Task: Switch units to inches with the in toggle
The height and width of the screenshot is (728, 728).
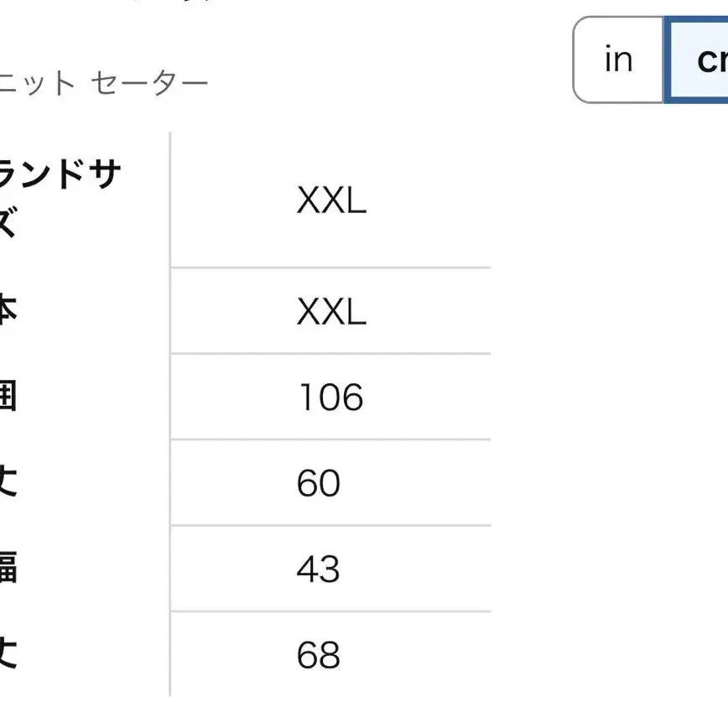Action: pyautogui.click(x=618, y=60)
